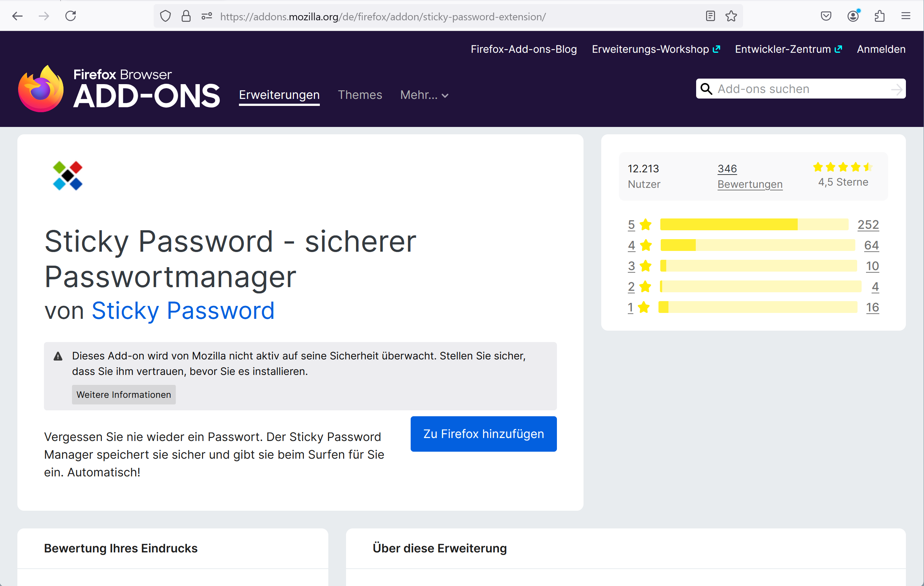Image resolution: width=924 pixels, height=586 pixels.
Task: Open the Bewertungen reviews link
Action: tap(750, 185)
